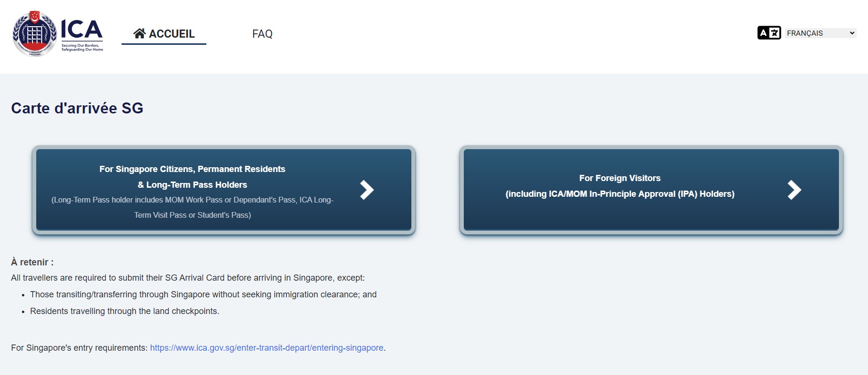
Task: Click the language translate icon
Action: point(769,33)
